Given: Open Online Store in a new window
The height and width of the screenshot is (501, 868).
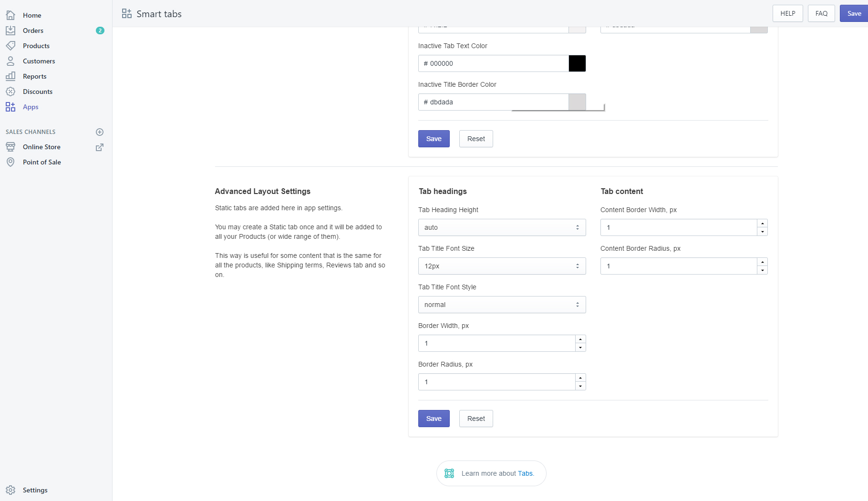Looking at the screenshot, I should click(99, 147).
